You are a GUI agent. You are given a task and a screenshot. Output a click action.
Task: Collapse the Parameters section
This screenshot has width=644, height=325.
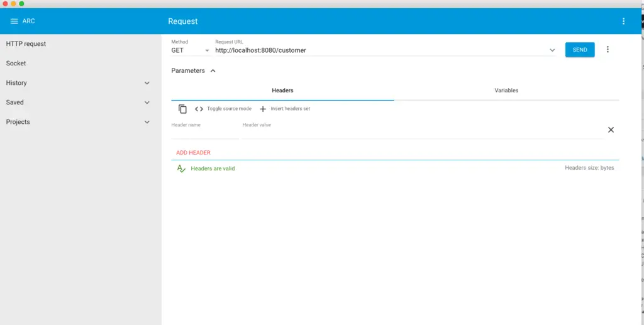213,70
